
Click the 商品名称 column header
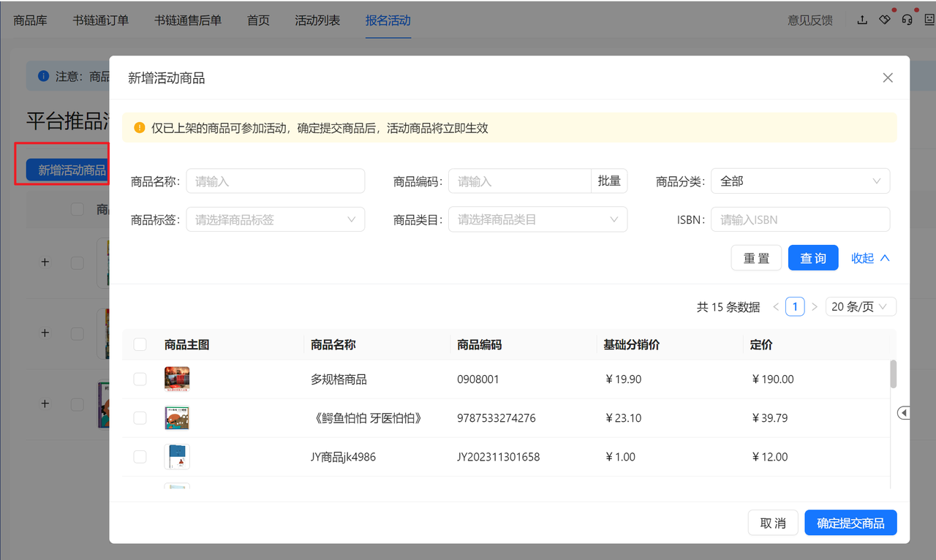coord(333,344)
